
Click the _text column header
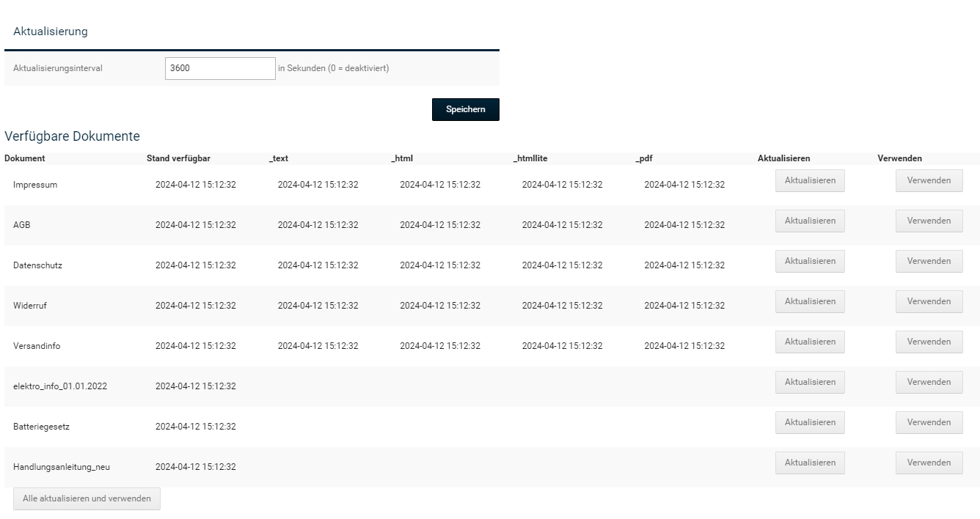[x=279, y=158]
